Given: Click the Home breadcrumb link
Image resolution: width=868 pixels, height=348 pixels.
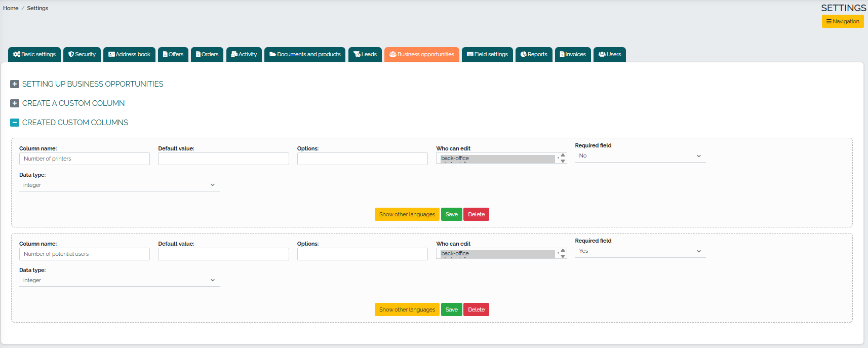Looking at the screenshot, I should (11, 8).
